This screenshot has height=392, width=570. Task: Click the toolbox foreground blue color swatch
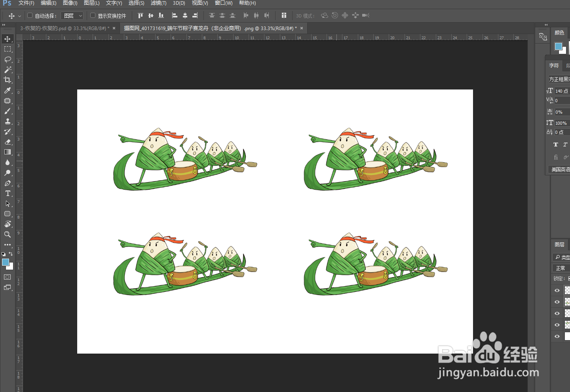coord(5,262)
